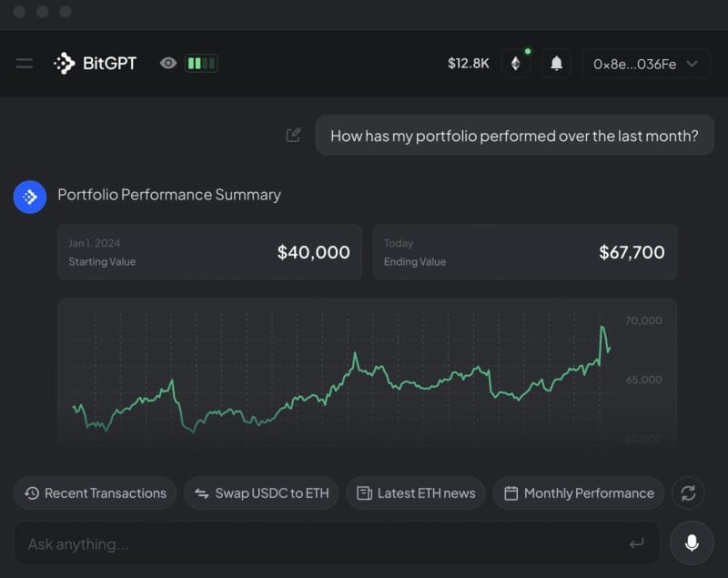Click the edit icon beside the question bubble
This screenshot has height=578, width=728.
[292, 134]
